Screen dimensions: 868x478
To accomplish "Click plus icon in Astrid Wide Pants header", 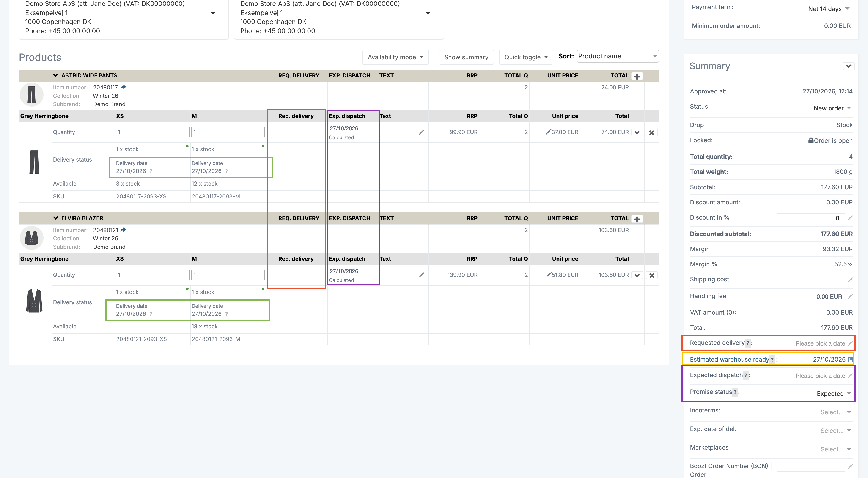I will pyautogui.click(x=637, y=77).
